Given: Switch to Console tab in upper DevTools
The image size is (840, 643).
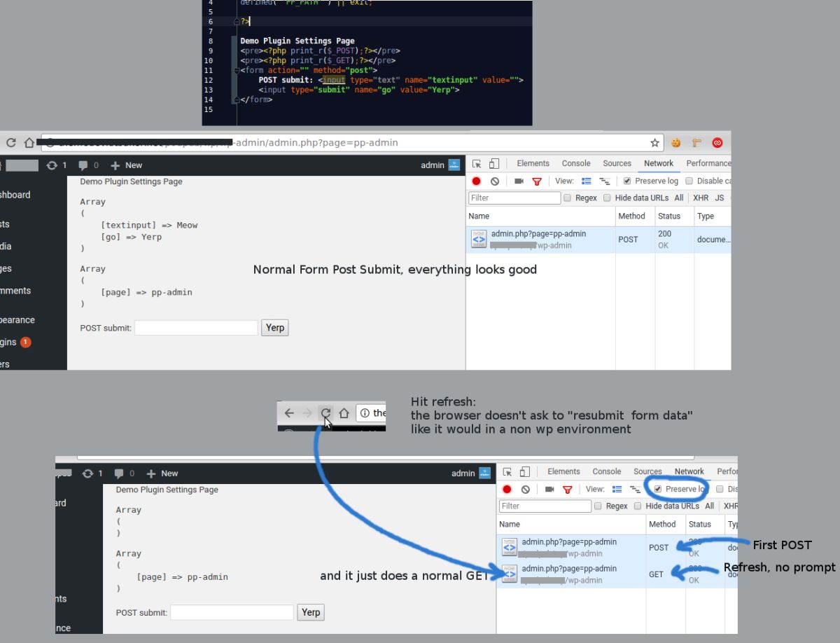Looking at the screenshot, I should (576, 163).
